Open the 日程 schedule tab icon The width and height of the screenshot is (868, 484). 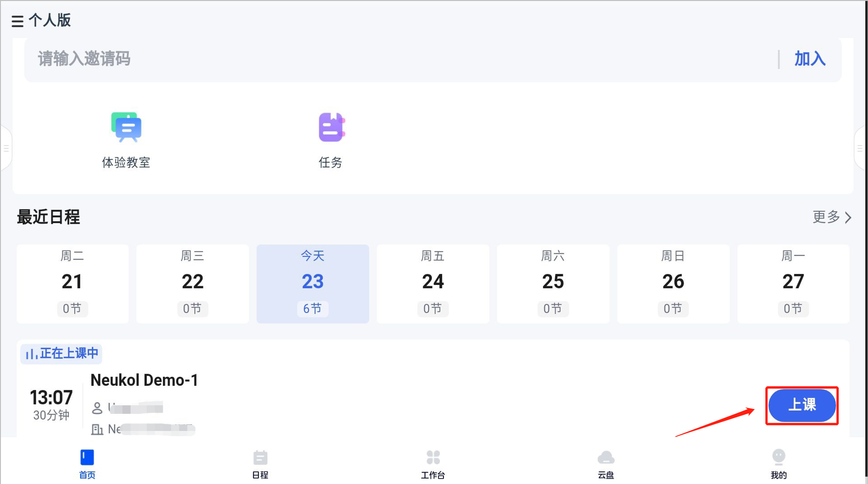click(x=260, y=458)
